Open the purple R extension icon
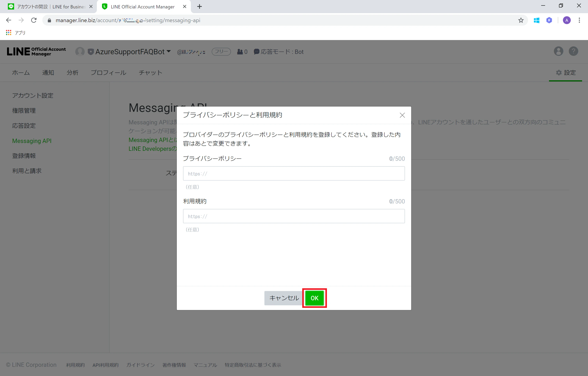This screenshot has height=376, width=588. tap(549, 20)
